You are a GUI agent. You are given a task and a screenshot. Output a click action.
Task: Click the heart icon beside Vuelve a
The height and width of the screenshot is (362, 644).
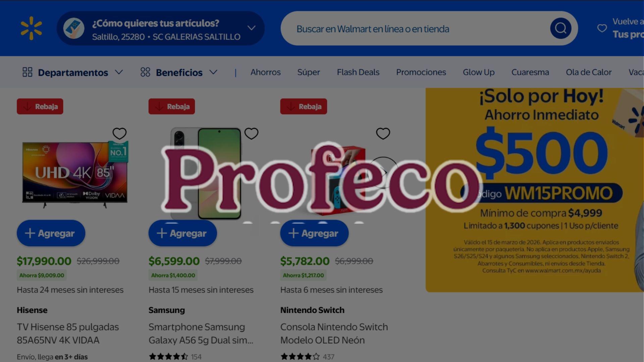(x=602, y=28)
